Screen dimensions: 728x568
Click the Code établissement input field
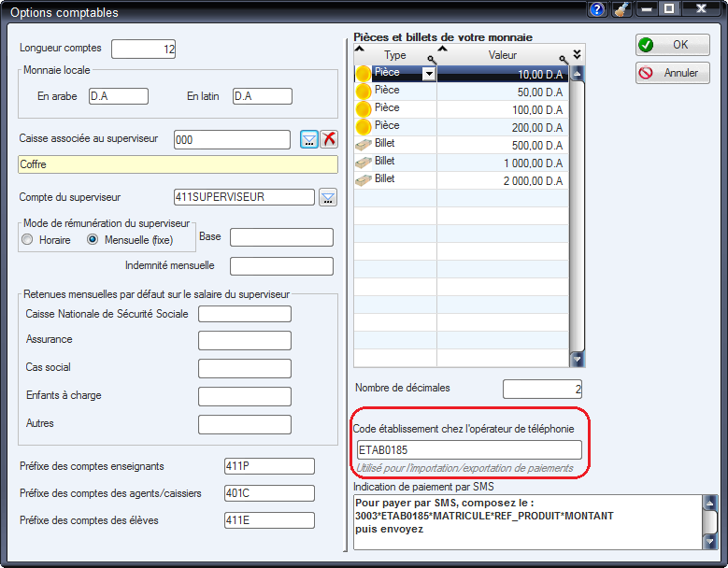point(467,450)
